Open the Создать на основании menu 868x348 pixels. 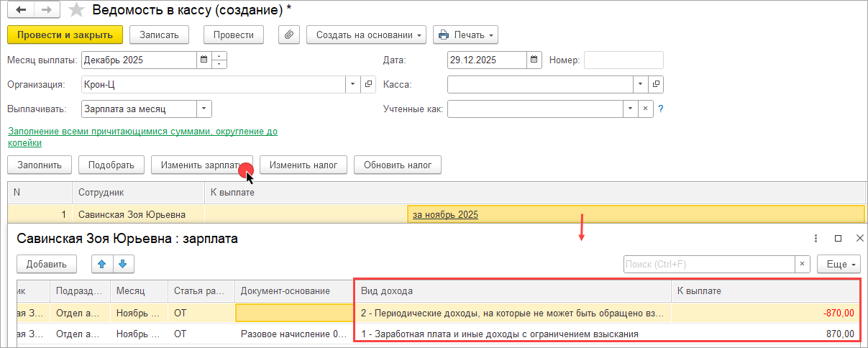pos(366,35)
